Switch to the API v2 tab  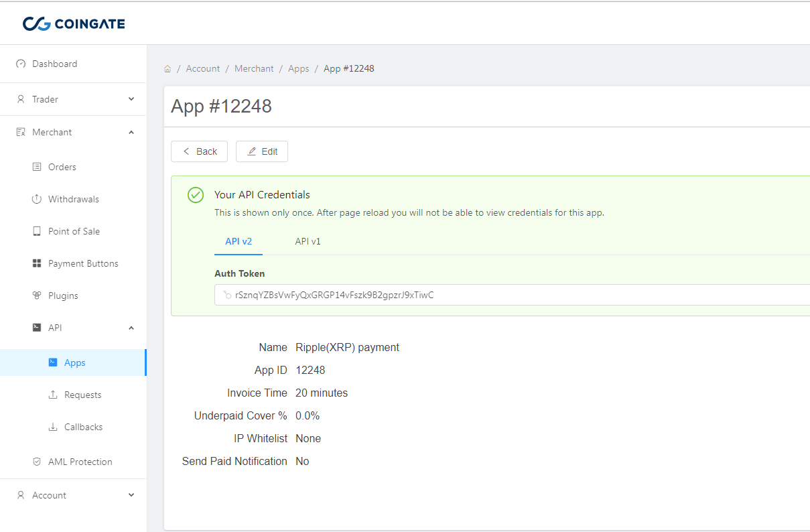[x=239, y=241]
